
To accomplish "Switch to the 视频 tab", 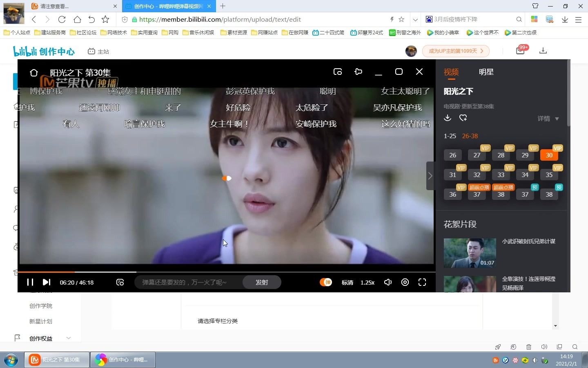I will [x=451, y=72].
